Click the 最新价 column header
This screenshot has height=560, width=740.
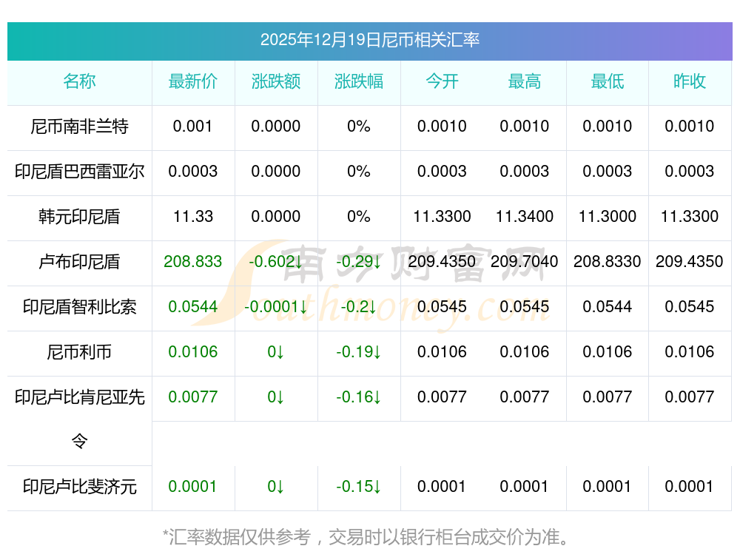[192, 81]
